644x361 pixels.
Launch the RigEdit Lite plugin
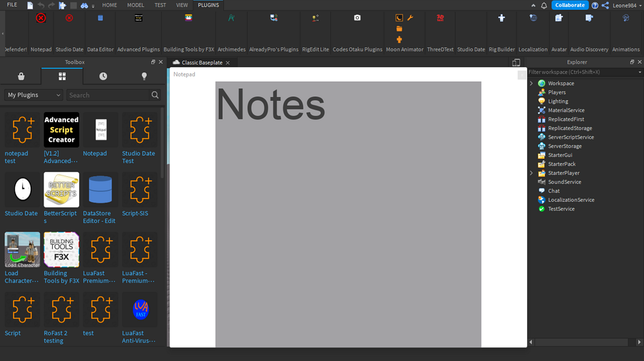315,18
